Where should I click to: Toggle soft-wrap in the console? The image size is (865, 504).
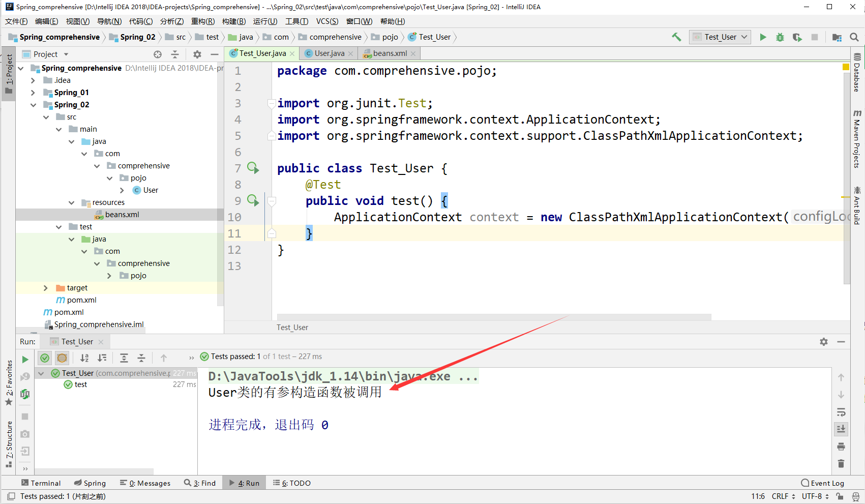coord(841,412)
